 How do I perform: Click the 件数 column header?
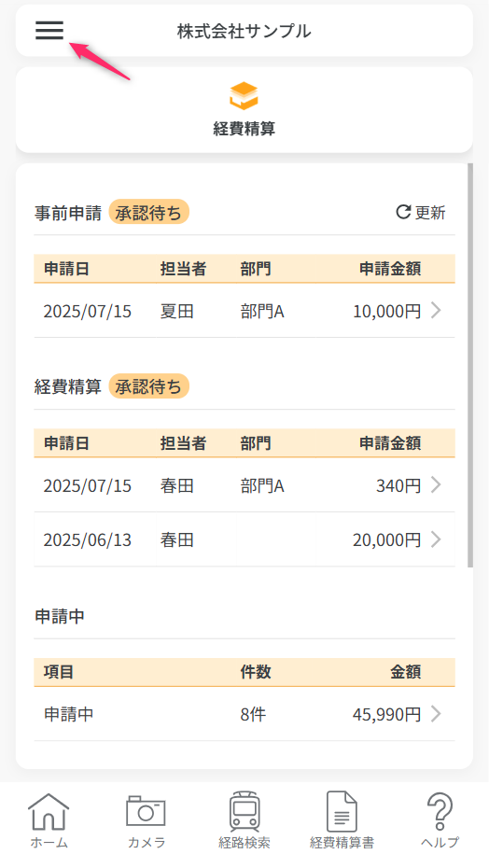256,672
